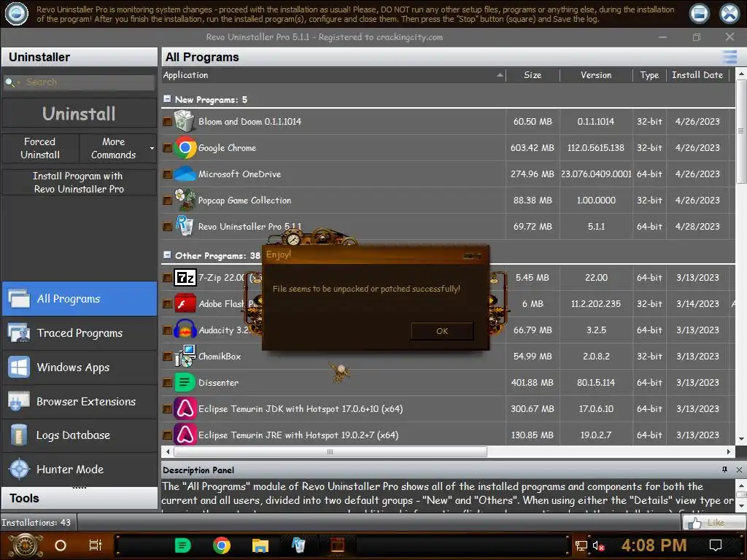Click the Microsoft OneDrive cloud icon
The image size is (747, 560).
[x=185, y=174]
